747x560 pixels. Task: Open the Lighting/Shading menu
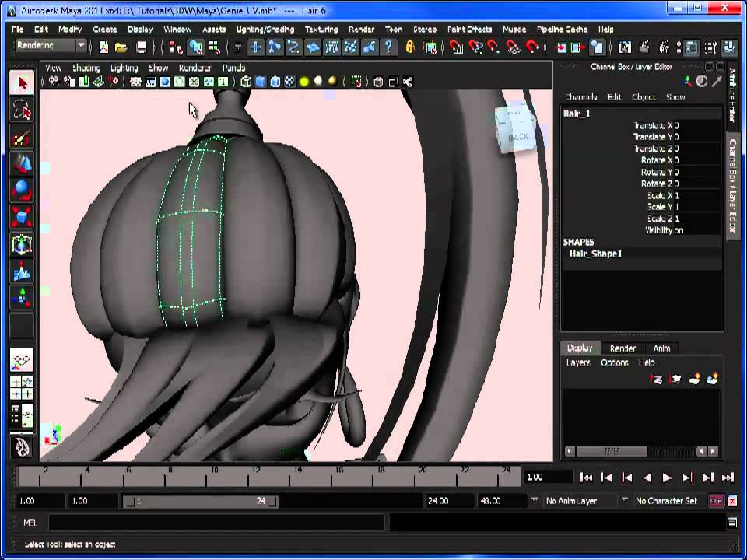(x=265, y=29)
